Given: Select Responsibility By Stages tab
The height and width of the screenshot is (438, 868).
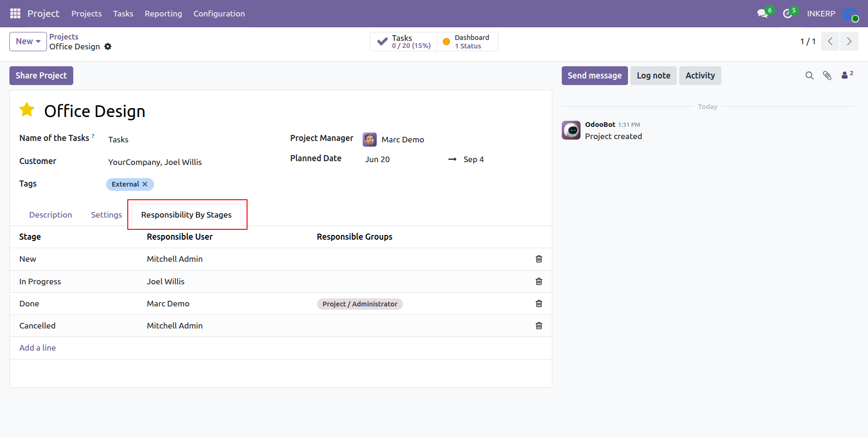Looking at the screenshot, I should 186,215.
